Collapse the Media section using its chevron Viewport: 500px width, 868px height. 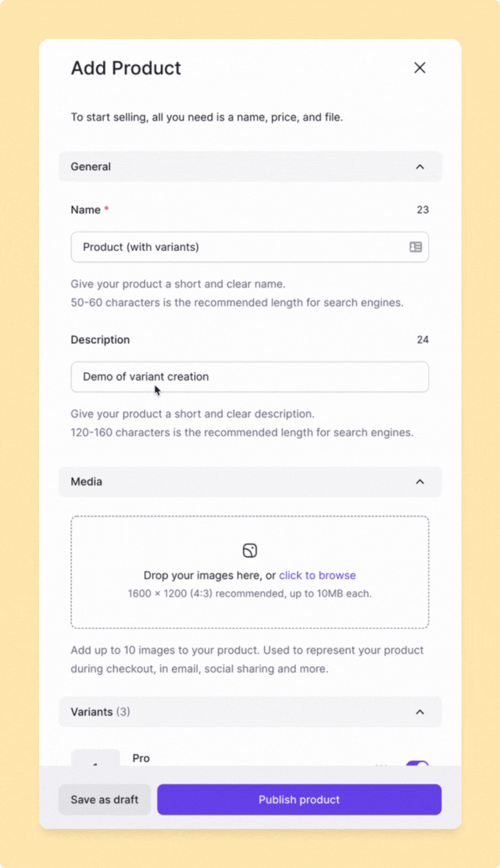420,482
